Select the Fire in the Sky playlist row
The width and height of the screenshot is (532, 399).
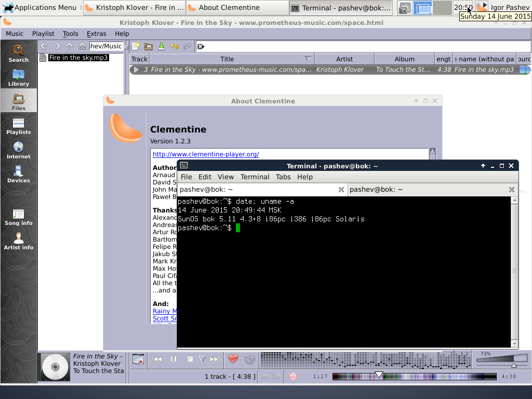point(330,70)
